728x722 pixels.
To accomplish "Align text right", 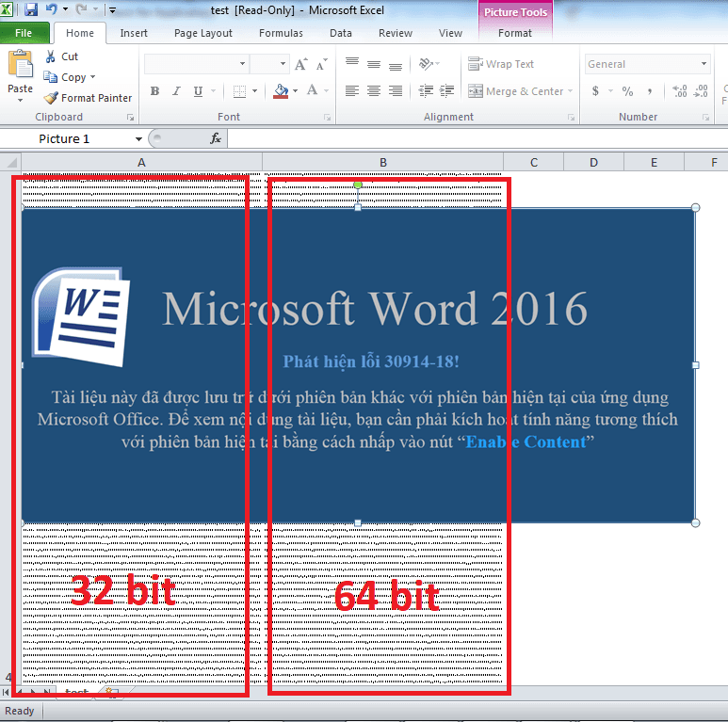I will pos(396,91).
